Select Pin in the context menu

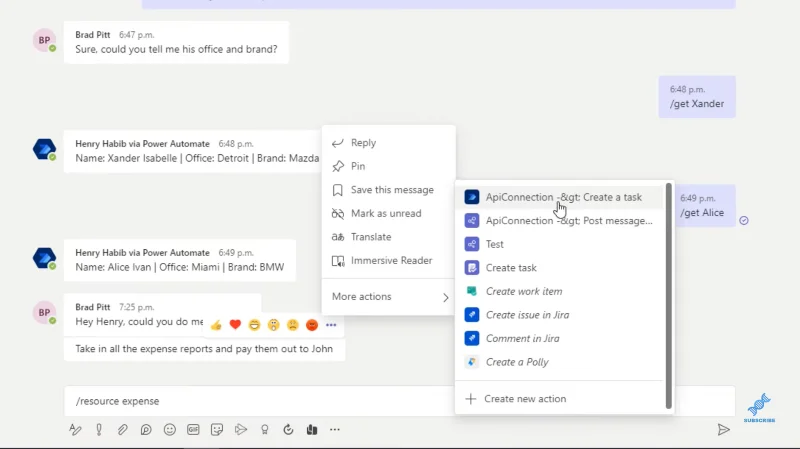coord(388,166)
